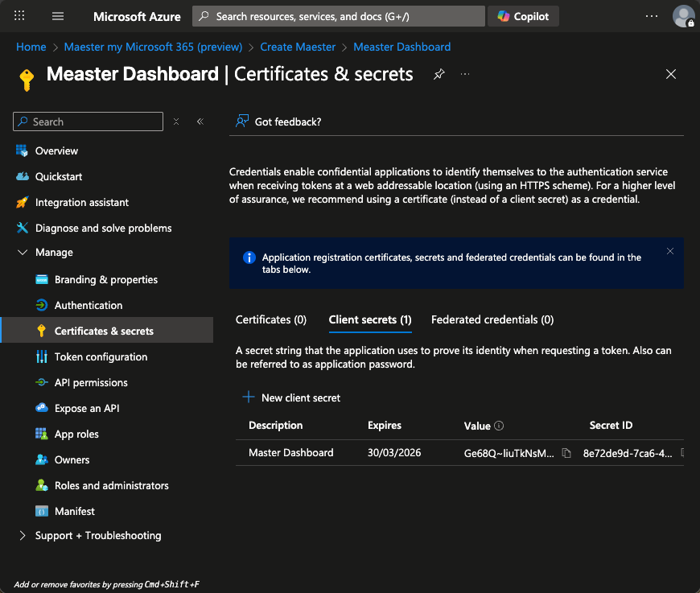Copy the client secret value to clipboard
This screenshot has height=593, width=700.
(x=566, y=453)
